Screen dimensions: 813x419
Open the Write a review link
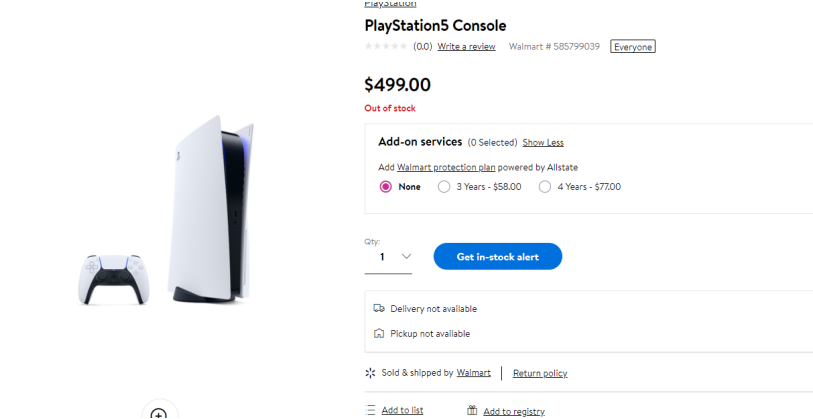(466, 47)
